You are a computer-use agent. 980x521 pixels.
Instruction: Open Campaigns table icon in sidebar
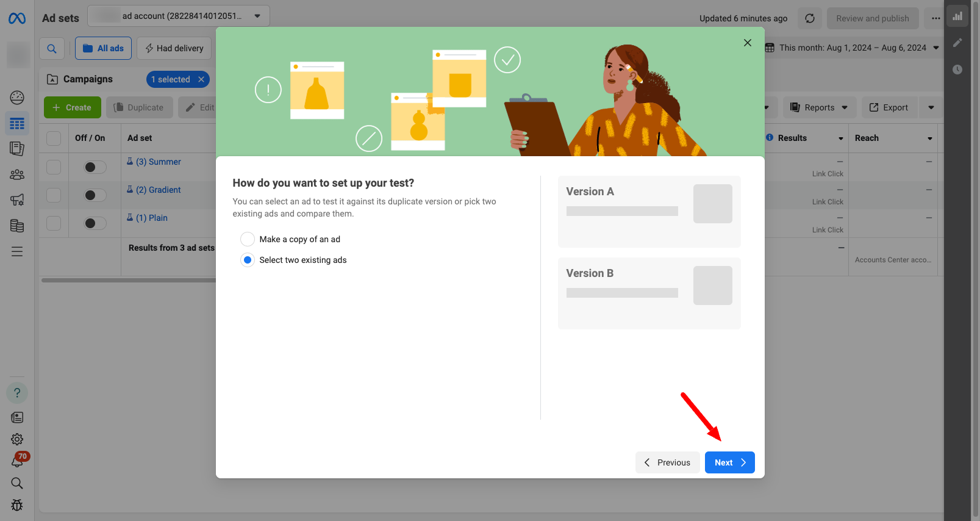[x=17, y=123]
